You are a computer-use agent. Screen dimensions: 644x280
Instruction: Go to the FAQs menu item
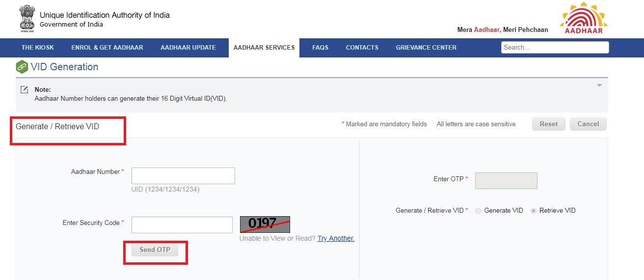pyautogui.click(x=320, y=48)
